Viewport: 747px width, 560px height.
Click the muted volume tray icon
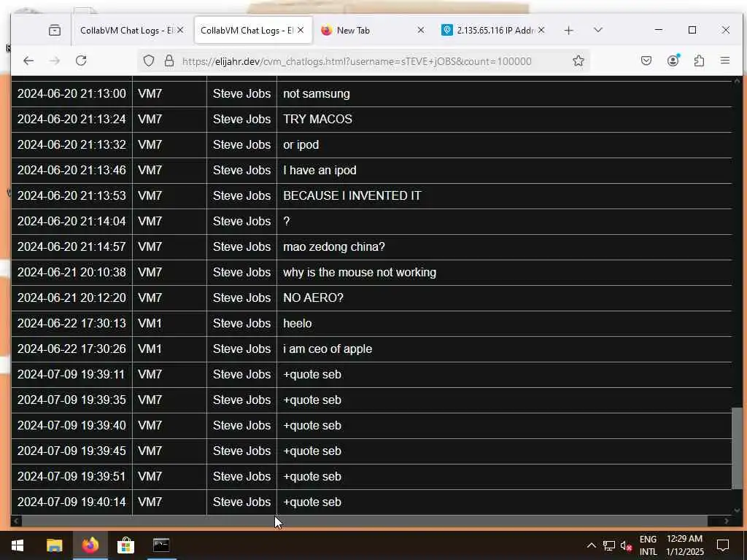tap(626, 545)
